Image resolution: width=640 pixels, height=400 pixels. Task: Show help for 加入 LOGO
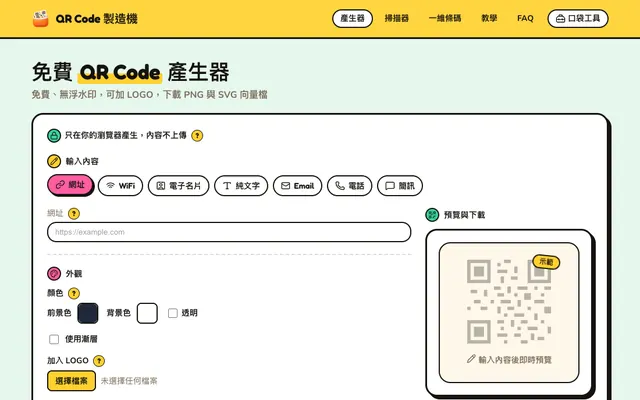point(99,361)
